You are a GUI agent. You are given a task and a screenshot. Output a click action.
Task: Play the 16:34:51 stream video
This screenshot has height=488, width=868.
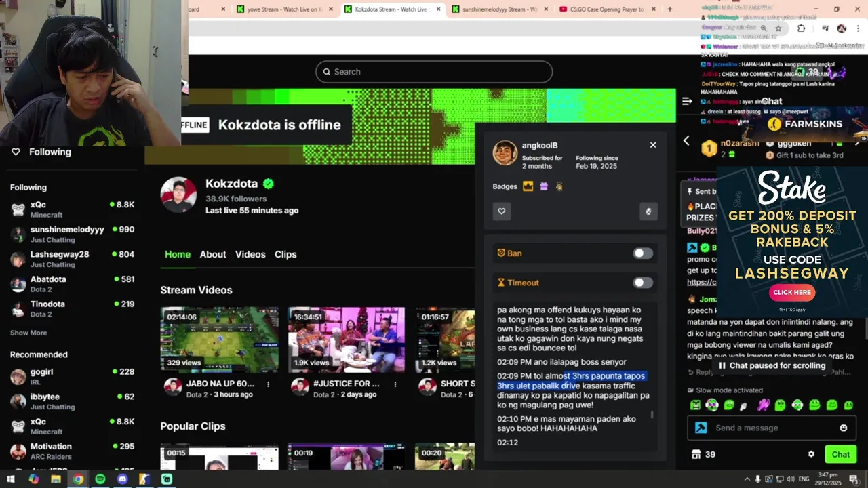pyautogui.click(x=346, y=340)
